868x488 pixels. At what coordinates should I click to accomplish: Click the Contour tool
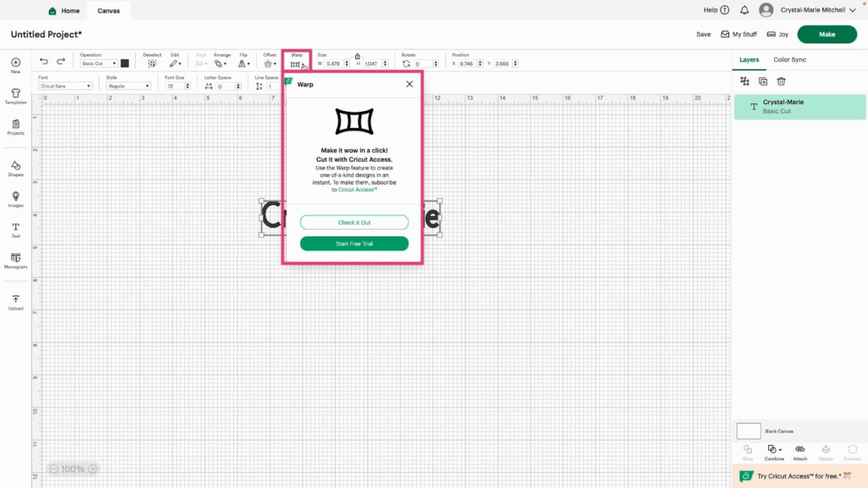[852, 452]
